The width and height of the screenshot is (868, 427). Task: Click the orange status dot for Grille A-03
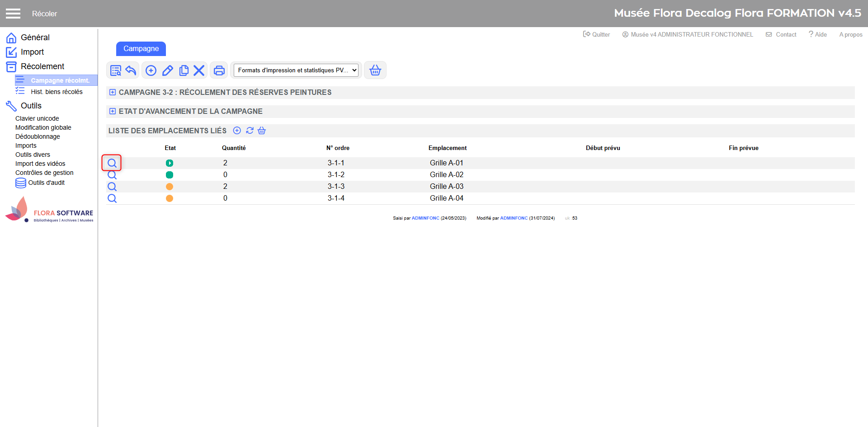tap(170, 187)
